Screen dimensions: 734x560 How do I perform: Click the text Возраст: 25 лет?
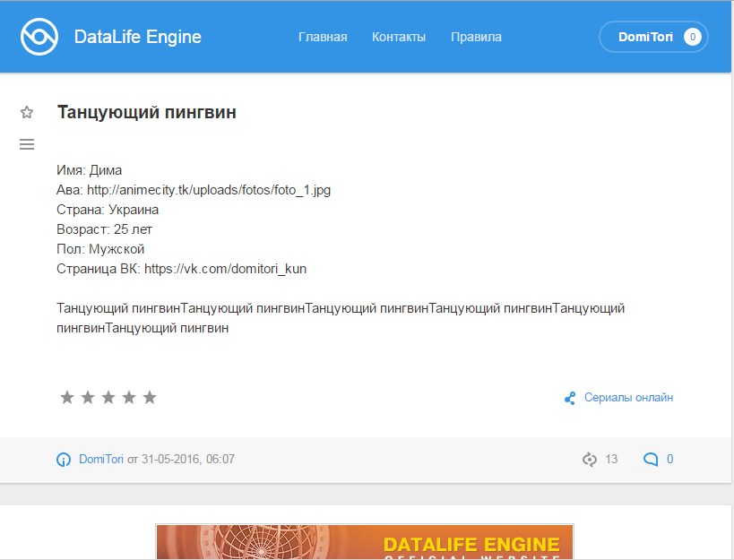coord(104,229)
